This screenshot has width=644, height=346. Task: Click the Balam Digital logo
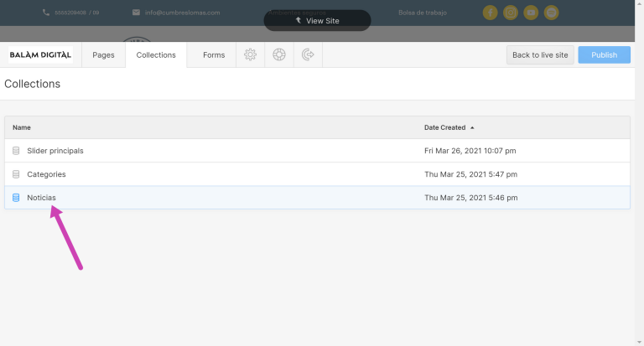pyautogui.click(x=40, y=54)
